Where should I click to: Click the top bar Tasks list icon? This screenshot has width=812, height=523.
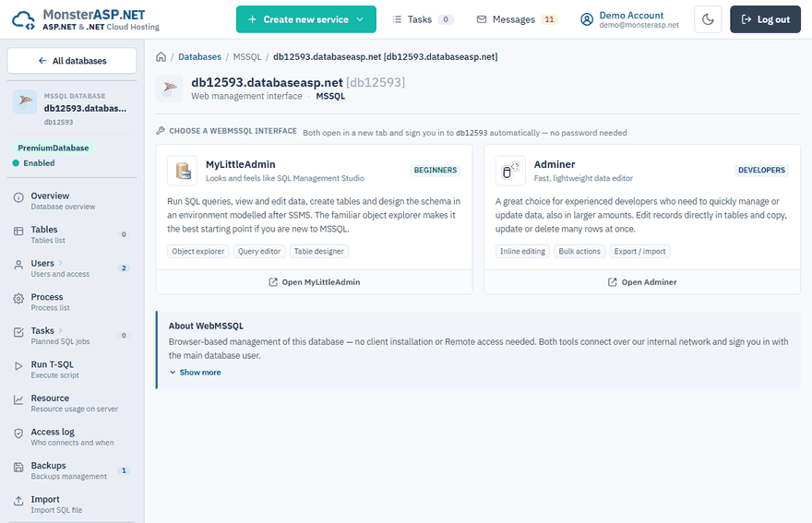coord(397,19)
